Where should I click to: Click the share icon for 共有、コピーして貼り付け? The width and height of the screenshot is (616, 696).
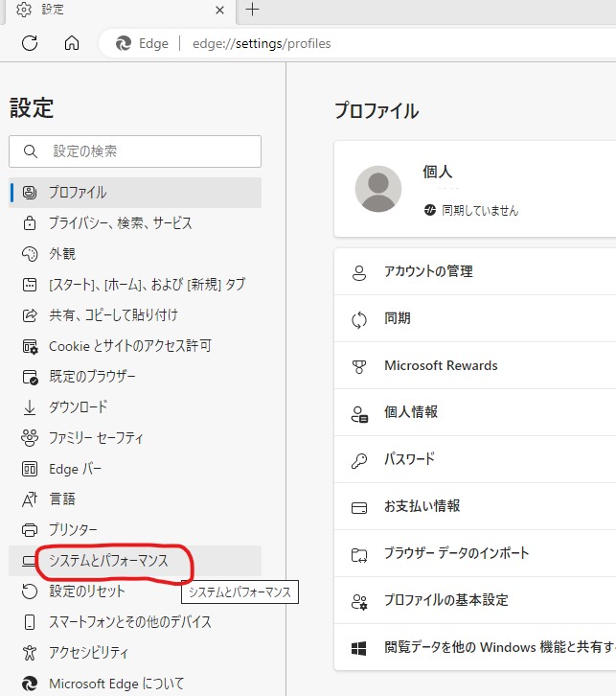pyautogui.click(x=30, y=315)
